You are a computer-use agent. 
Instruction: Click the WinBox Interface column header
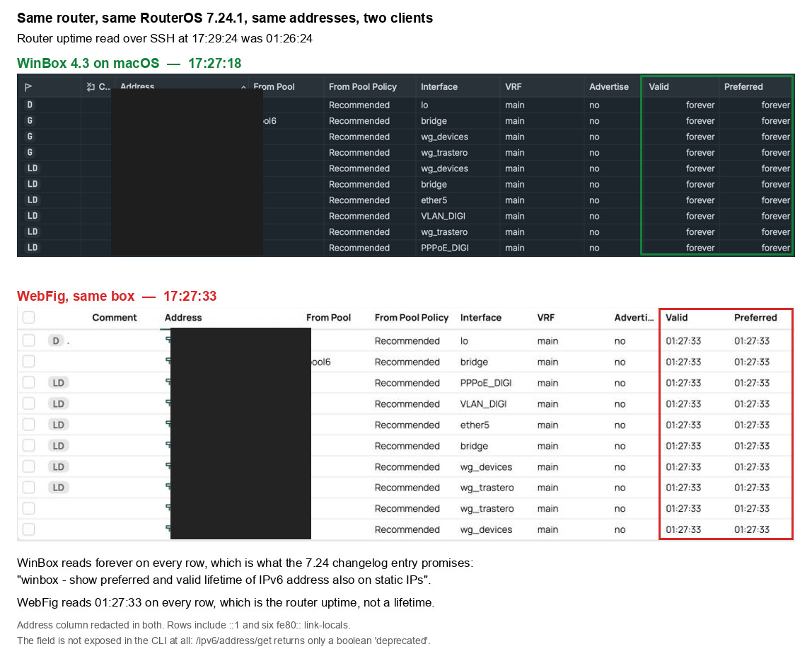pos(439,86)
